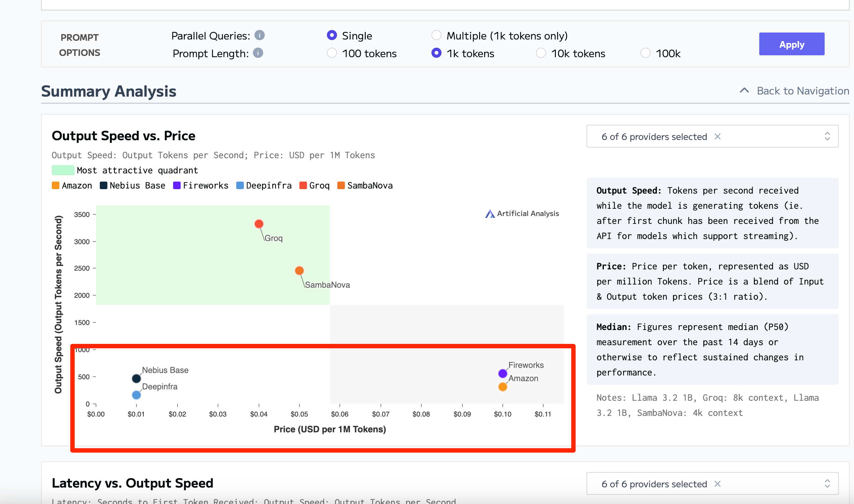Clear the Output Speed vs. Price provider selection
This screenshot has height=504, width=854.
point(718,136)
